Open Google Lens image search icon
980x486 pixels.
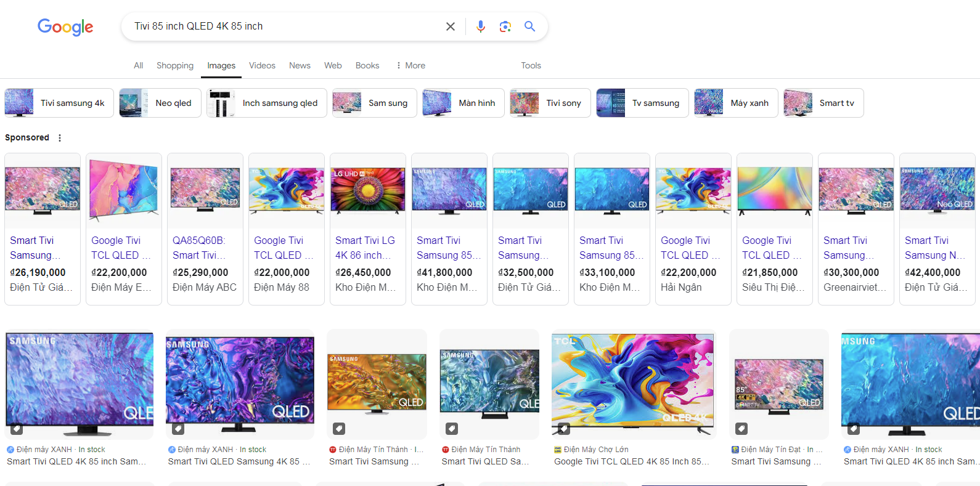(505, 26)
